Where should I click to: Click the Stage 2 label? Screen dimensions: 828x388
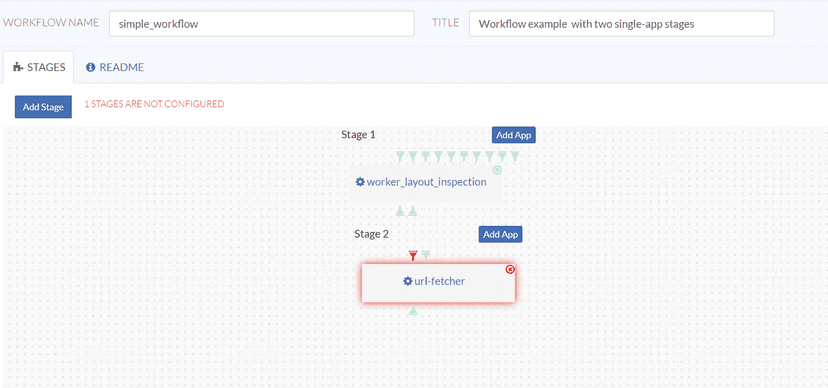click(371, 234)
